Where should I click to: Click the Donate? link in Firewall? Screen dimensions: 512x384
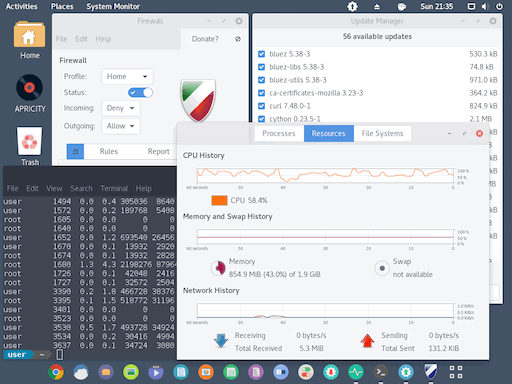[205, 39]
